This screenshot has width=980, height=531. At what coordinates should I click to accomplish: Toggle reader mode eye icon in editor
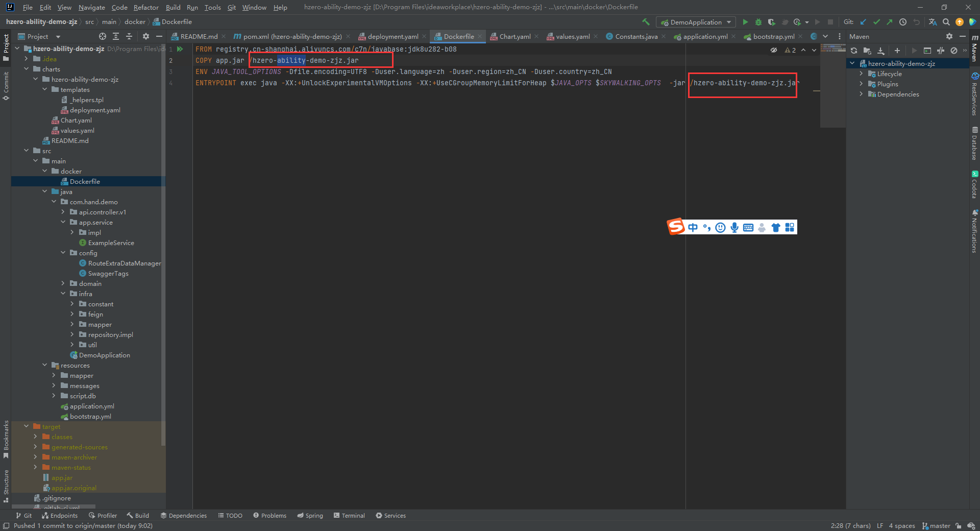(774, 50)
